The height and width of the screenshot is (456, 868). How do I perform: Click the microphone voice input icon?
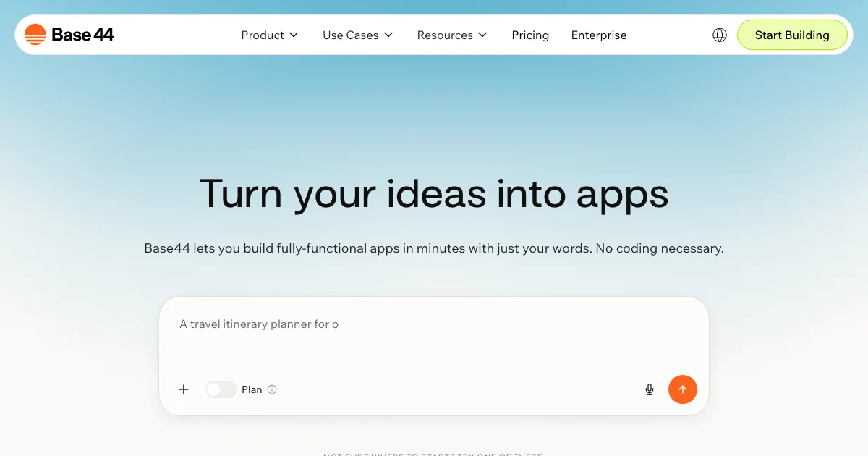click(650, 389)
